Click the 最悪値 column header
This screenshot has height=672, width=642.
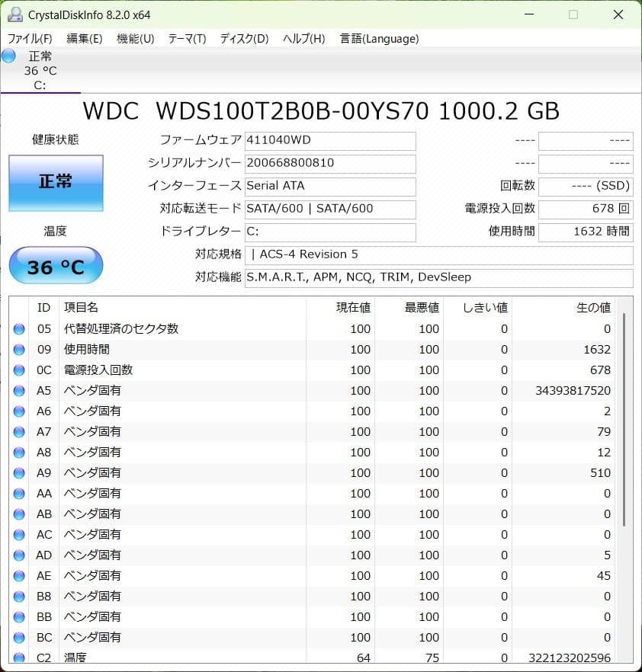[x=409, y=307]
